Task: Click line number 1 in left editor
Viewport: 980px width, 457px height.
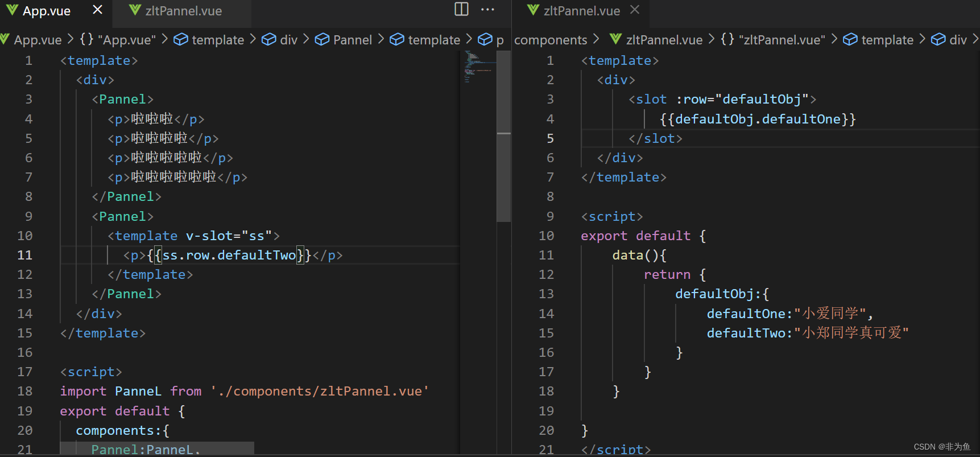Action: coord(28,60)
